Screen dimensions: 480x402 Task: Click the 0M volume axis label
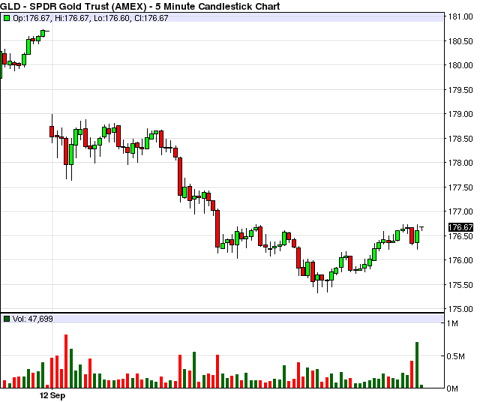(453, 388)
